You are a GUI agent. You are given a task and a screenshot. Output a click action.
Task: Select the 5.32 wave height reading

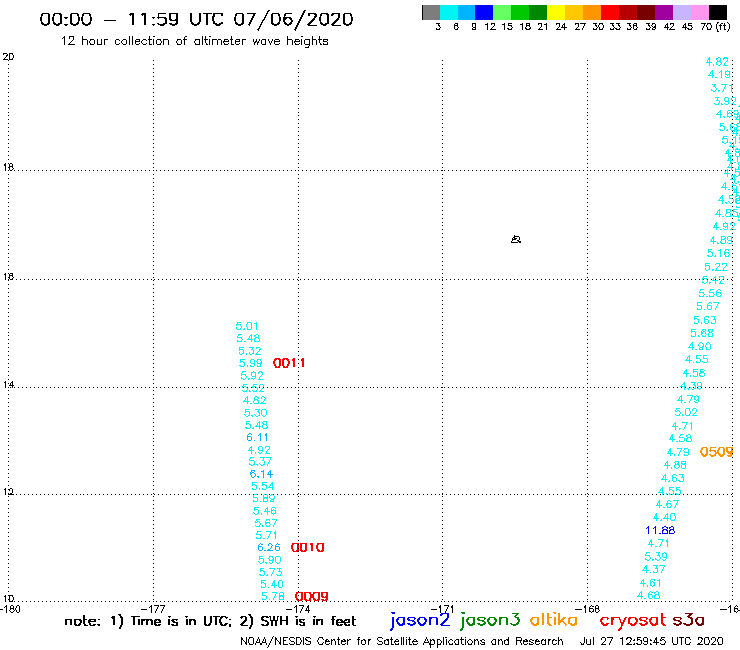250,351
